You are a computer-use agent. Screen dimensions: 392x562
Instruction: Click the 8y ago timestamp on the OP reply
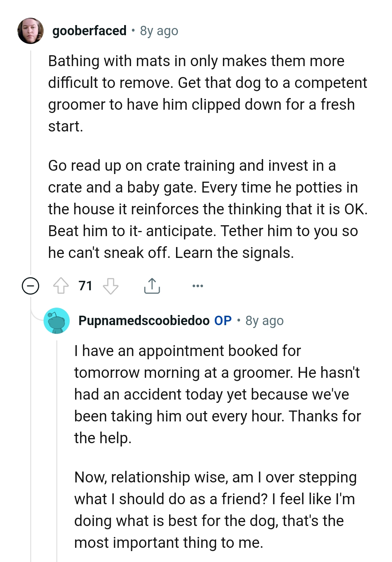click(x=264, y=321)
